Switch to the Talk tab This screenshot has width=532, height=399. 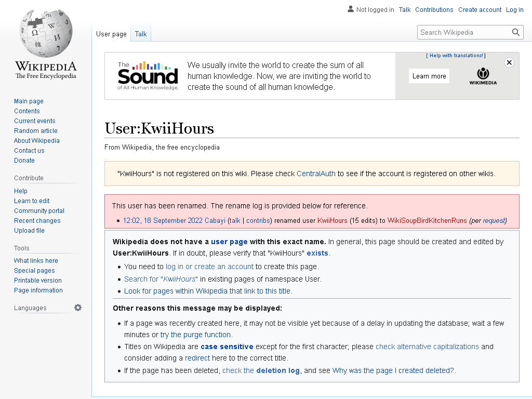click(141, 34)
